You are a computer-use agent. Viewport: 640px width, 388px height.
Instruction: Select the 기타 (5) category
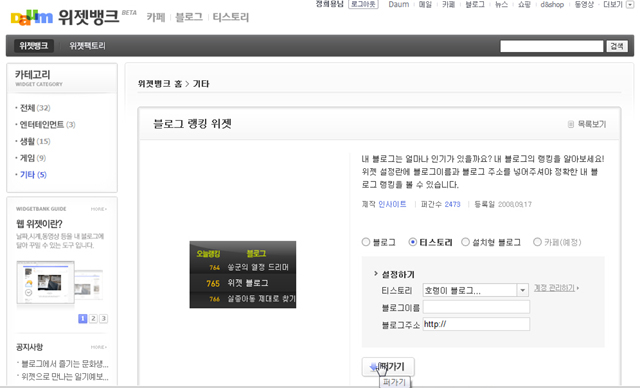[x=33, y=175]
